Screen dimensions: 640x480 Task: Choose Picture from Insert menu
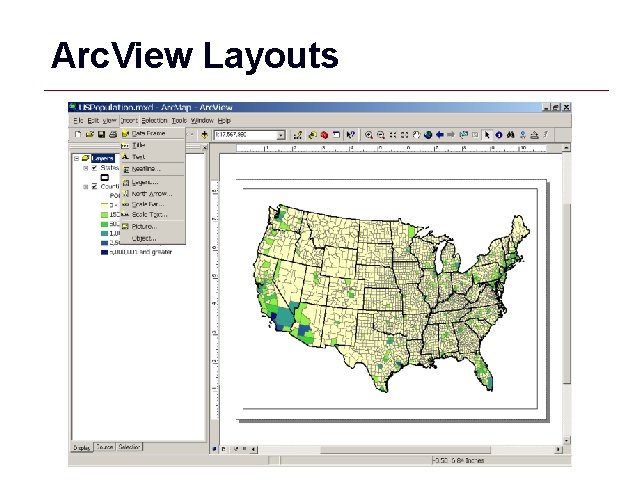(153, 226)
